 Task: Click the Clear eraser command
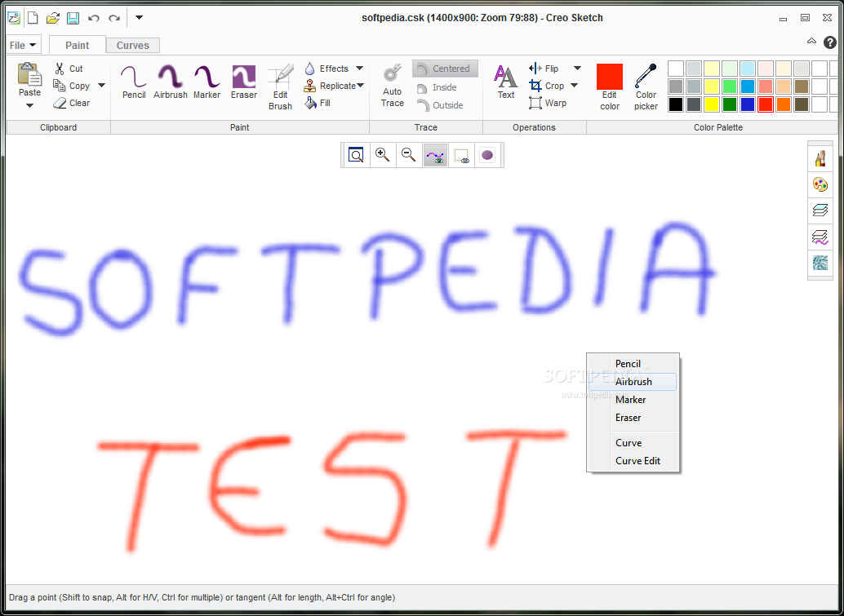click(x=72, y=103)
